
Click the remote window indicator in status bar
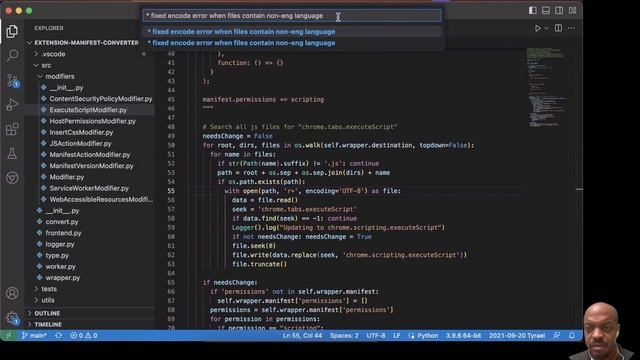(x=8, y=336)
